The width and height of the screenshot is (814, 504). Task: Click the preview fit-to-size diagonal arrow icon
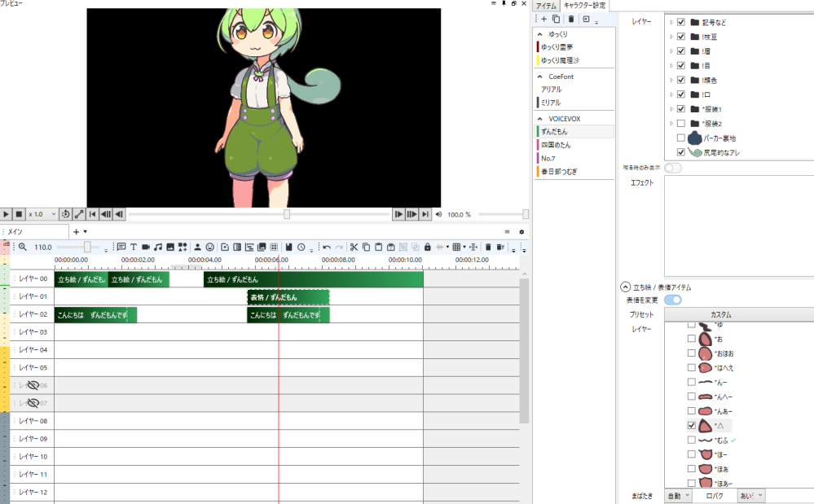79,214
